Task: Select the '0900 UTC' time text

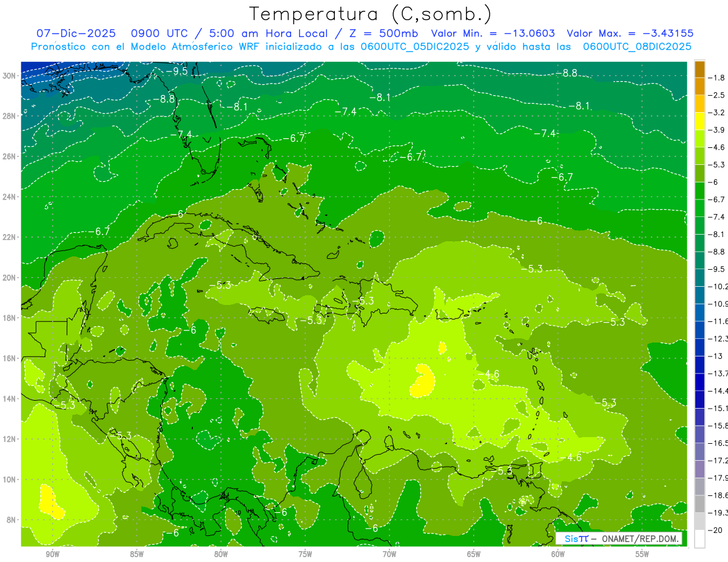Action: [159, 33]
